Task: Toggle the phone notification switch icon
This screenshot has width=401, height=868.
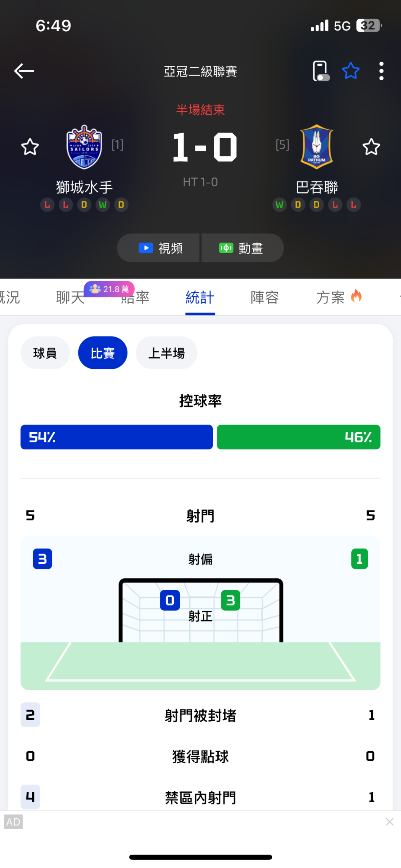Action: coord(321,71)
